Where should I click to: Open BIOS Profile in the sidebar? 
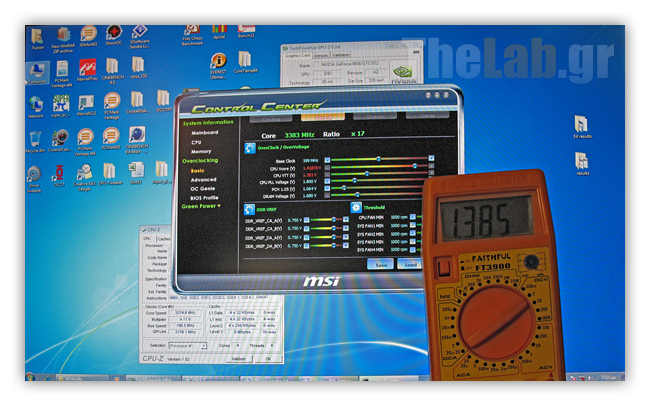tap(205, 197)
